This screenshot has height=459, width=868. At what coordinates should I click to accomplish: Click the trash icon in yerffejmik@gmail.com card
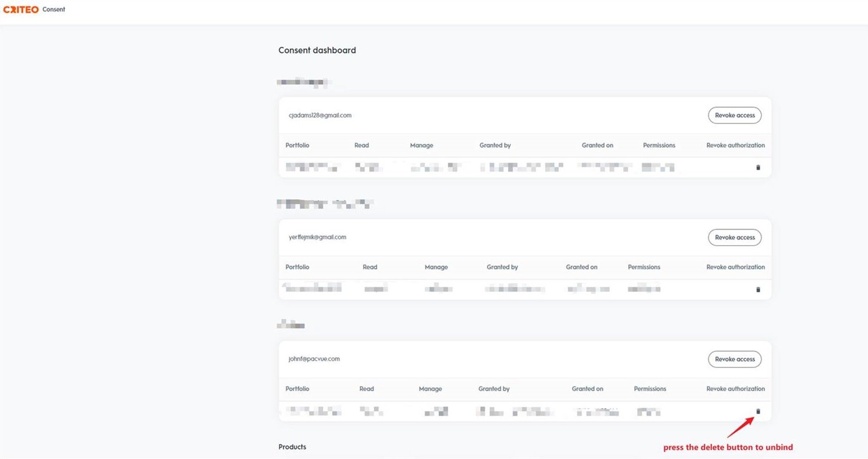click(758, 289)
